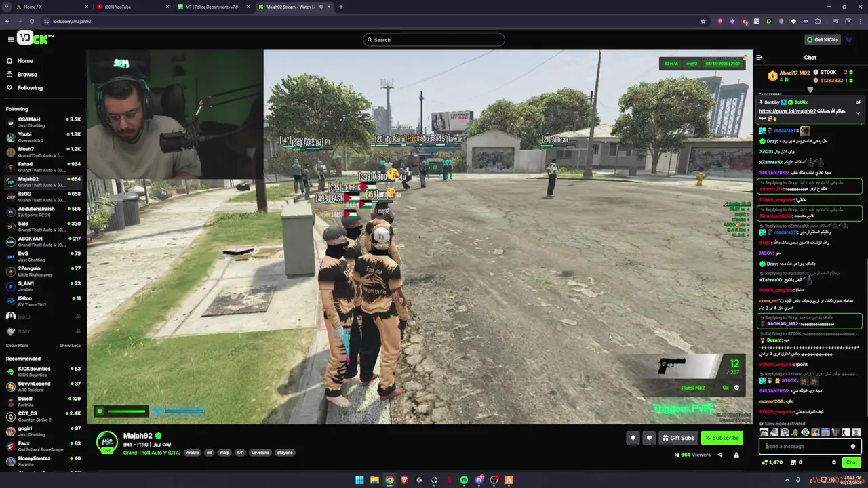
Task: Open Windows Start menu
Action: tap(359, 480)
